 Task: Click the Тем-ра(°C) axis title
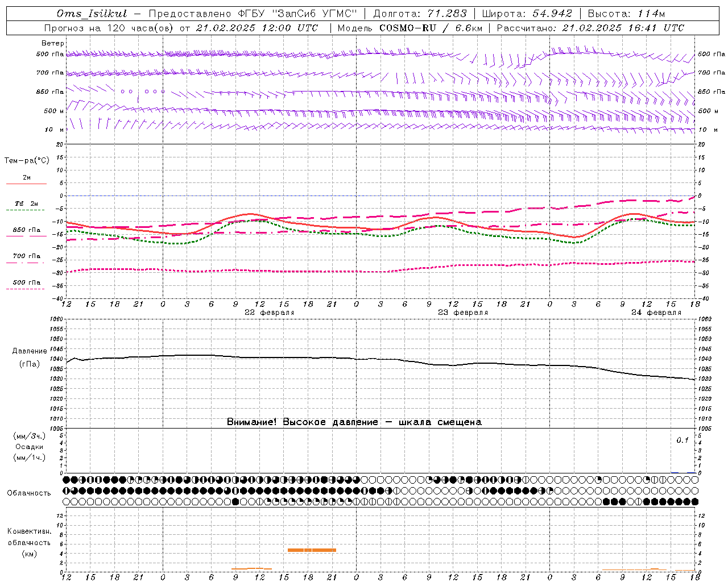coord(27,161)
